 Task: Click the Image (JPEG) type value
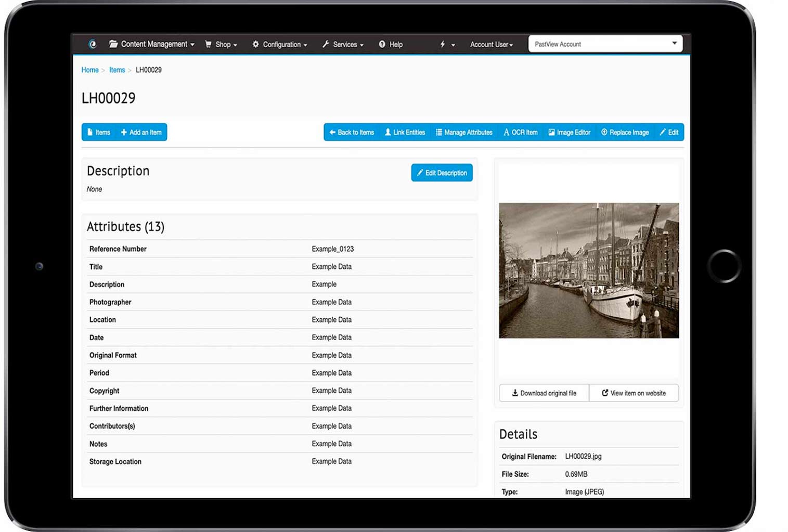(x=585, y=492)
